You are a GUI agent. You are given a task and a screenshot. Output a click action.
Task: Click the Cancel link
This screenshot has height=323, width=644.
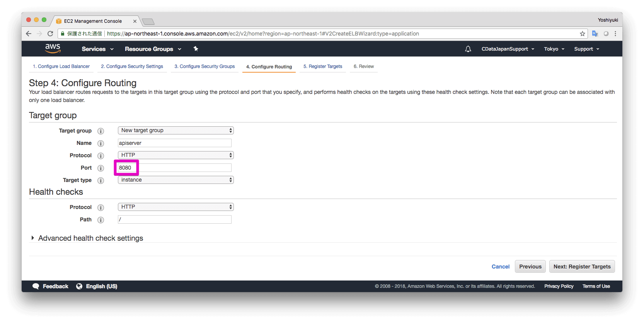pyautogui.click(x=500, y=267)
